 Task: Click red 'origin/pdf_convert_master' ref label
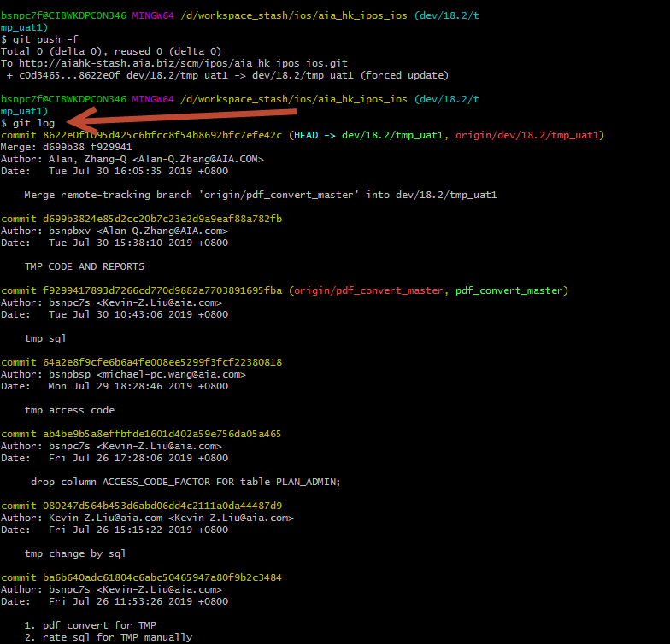click(x=369, y=290)
